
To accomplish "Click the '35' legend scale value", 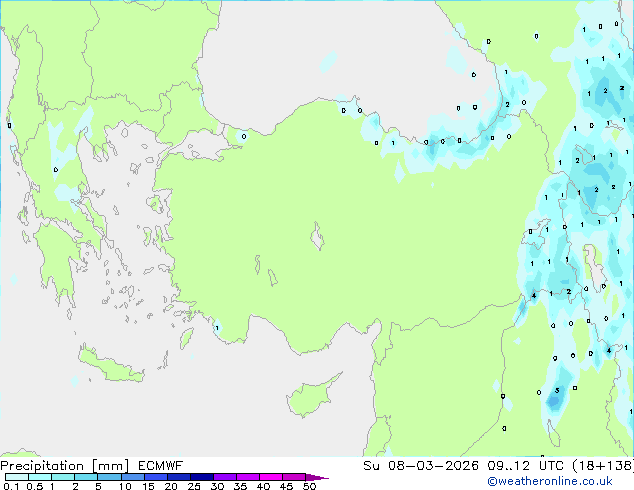I will [x=240, y=486].
